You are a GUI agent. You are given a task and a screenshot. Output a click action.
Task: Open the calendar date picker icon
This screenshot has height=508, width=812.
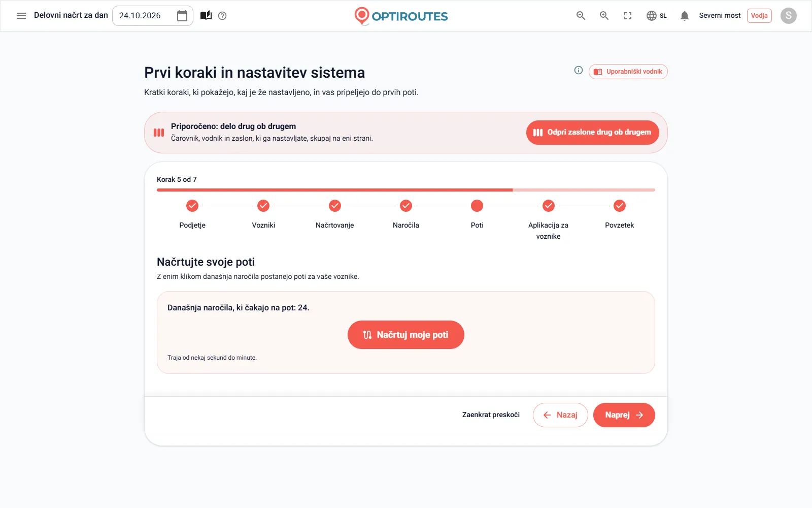182,16
